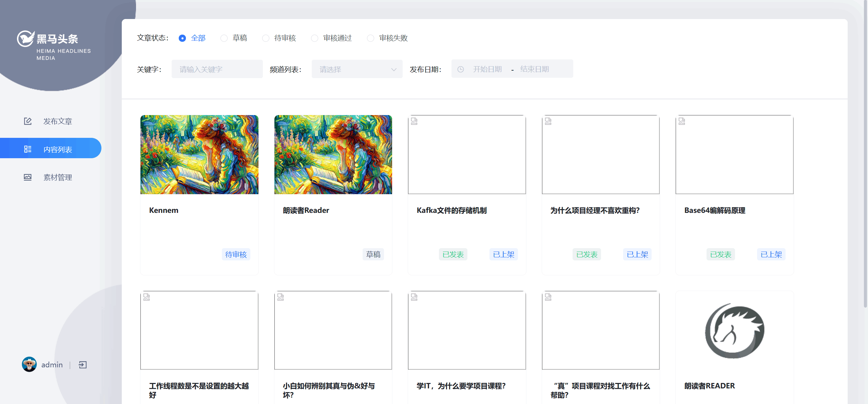This screenshot has width=868, height=404.
Task: Go to 发布文章 menu item
Action: (x=58, y=121)
